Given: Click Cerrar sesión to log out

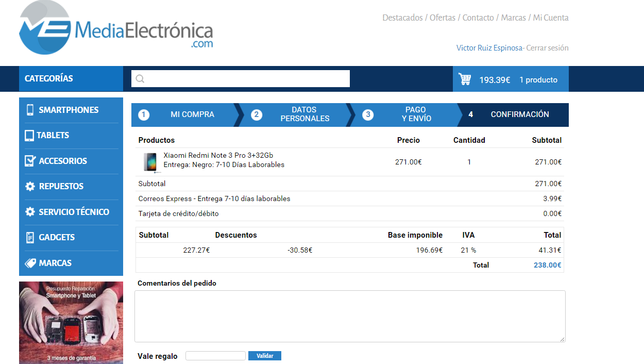Looking at the screenshot, I should point(547,48).
